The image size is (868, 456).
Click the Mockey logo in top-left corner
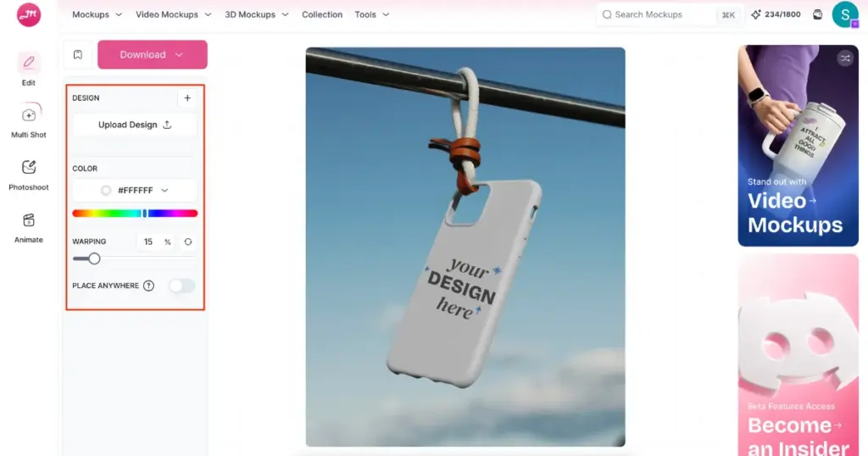tap(28, 15)
